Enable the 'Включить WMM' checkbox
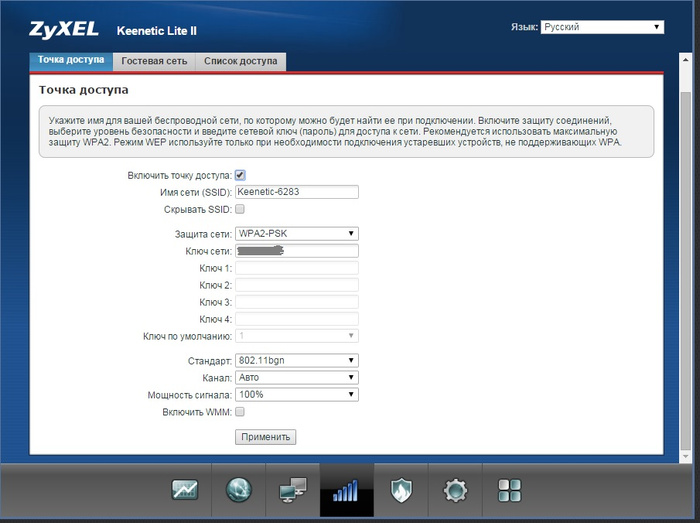The width and height of the screenshot is (700, 523). (x=240, y=411)
